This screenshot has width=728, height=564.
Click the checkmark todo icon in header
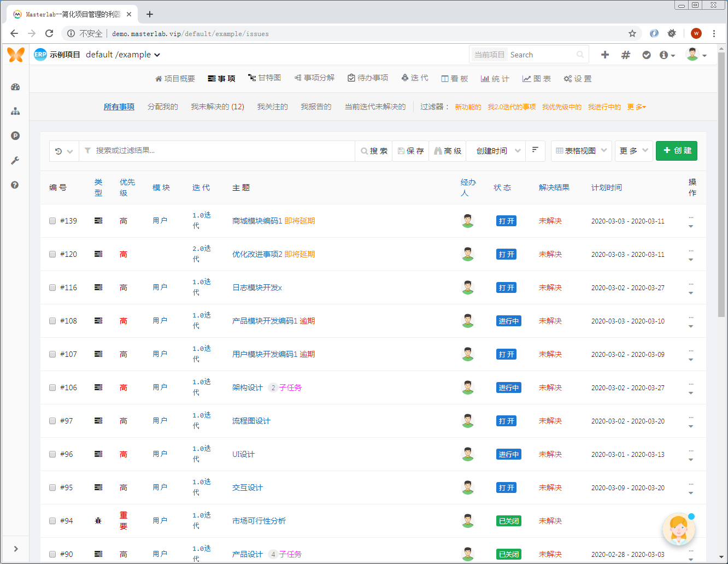(647, 55)
